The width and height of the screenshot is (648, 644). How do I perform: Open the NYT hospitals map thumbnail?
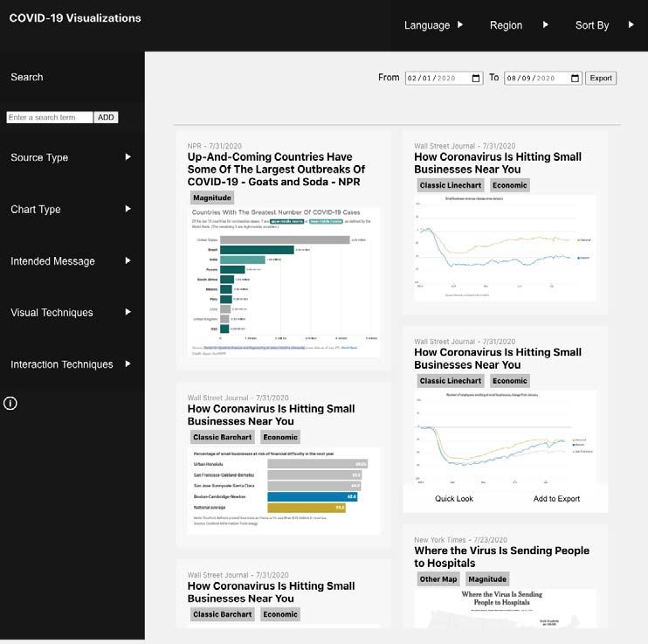[505, 608]
